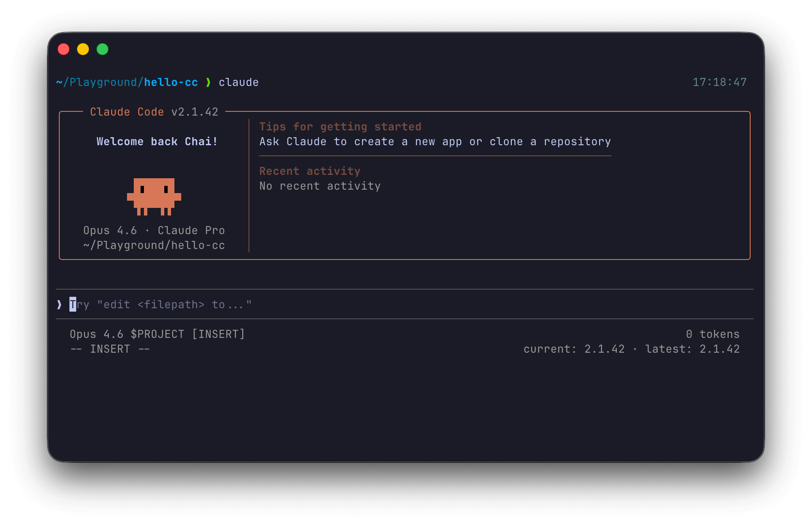This screenshot has width=812, height=525.
Task: Click the green shell prompt arrow
Action: [208, 82]
